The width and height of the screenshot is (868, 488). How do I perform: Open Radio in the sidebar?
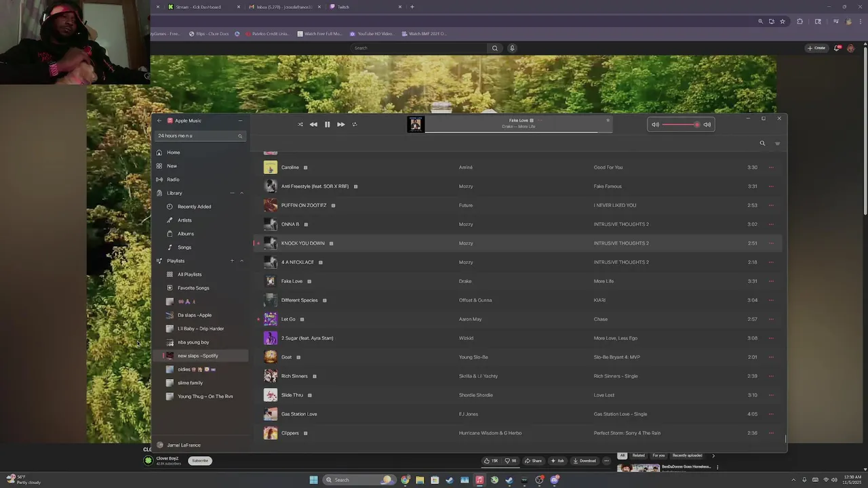(x=199, y=180)
